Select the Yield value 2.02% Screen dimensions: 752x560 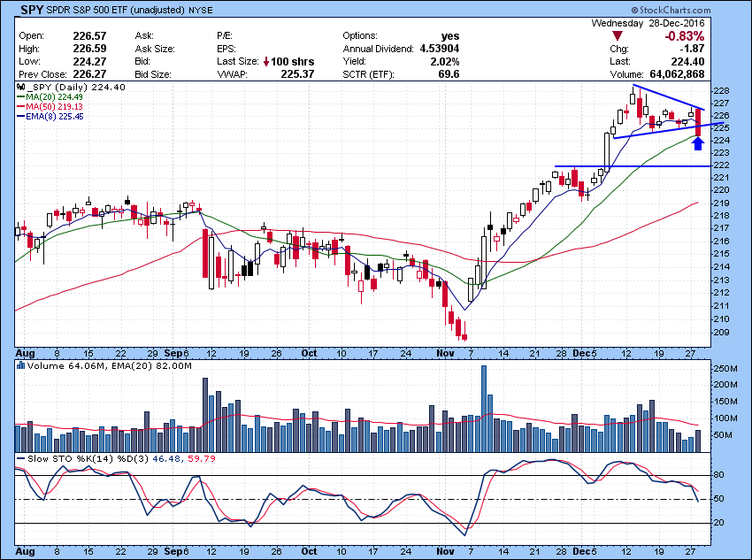445,62
